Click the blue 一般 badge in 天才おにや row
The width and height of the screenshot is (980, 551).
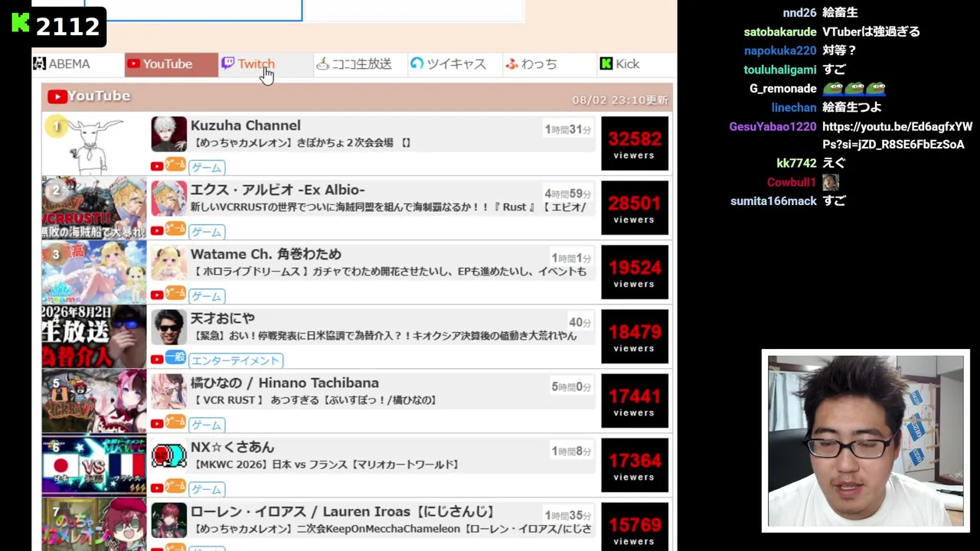click(x=175, y=357)
